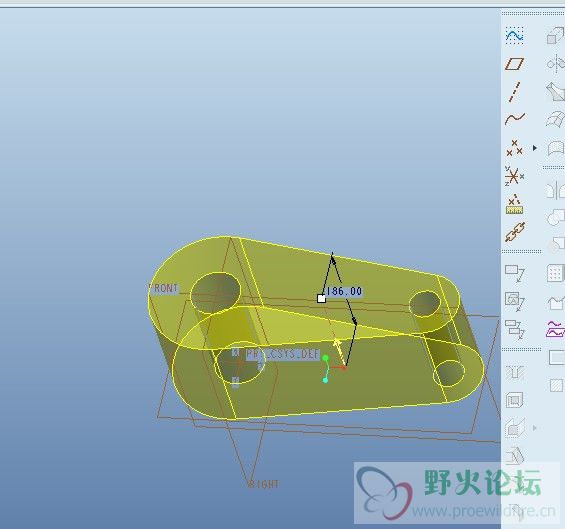Select the Mirror tool icon
Image resolution: width=565 pixels, height=529 pixels.
click(x=556, y=64)
